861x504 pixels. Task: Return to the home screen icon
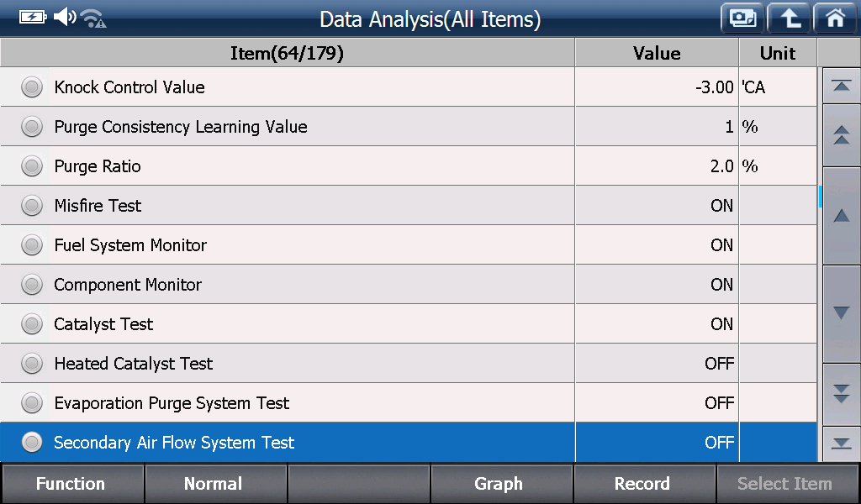(x=836, y=18)
